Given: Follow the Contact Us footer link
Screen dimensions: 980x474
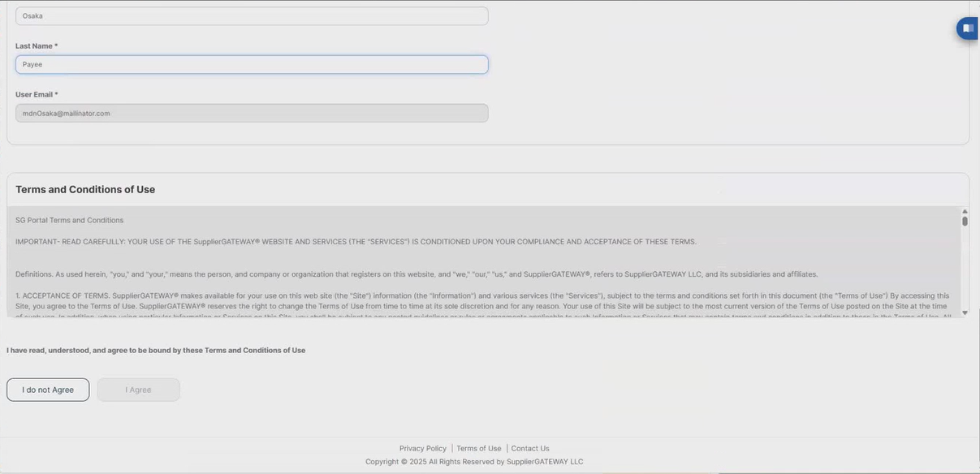Looking at the screenshot, I should 529,449.
